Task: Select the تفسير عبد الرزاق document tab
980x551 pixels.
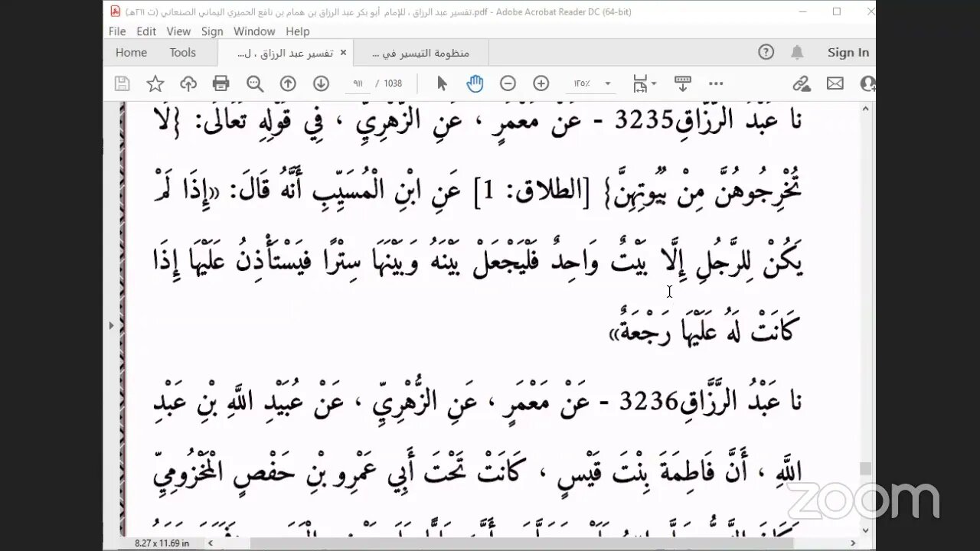Action: coord(285,53)
